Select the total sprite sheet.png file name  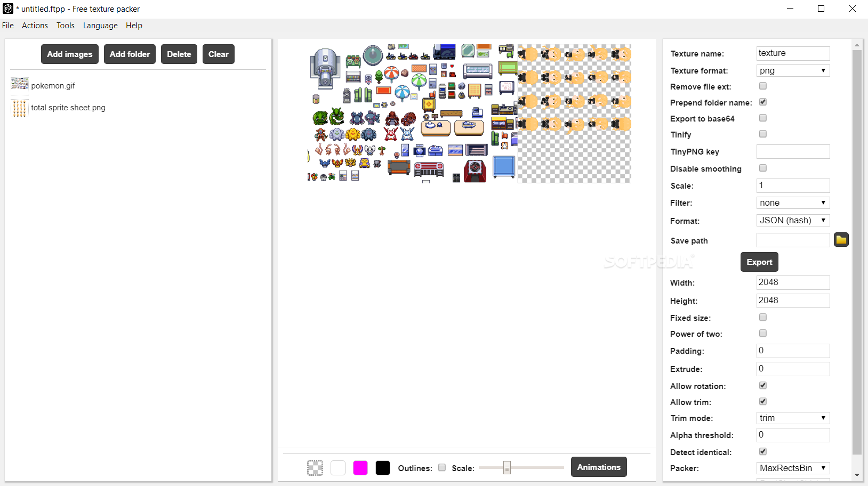pyautogui.click(x=68, y=108)
